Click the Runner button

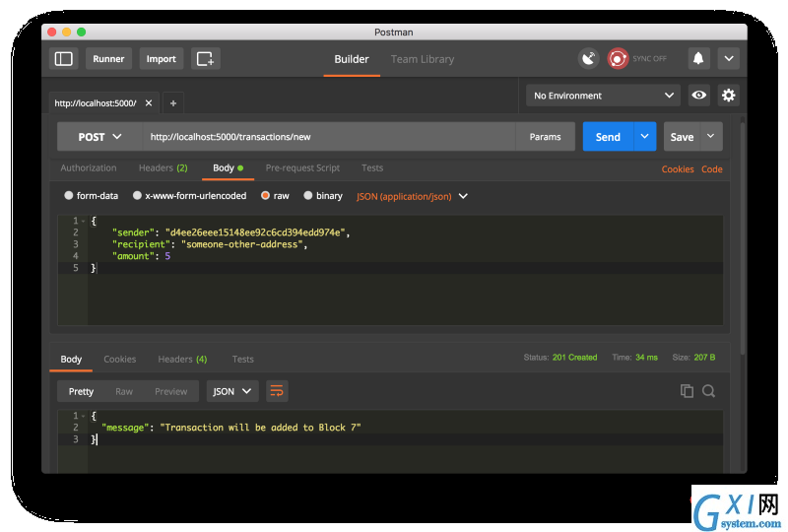tap(108, 59)
